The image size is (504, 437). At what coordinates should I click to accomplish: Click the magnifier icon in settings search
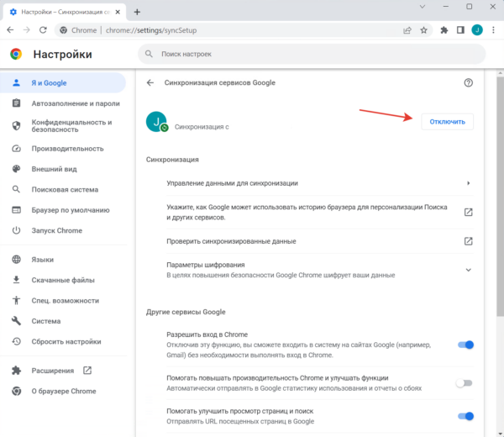[x=149, y=54]
